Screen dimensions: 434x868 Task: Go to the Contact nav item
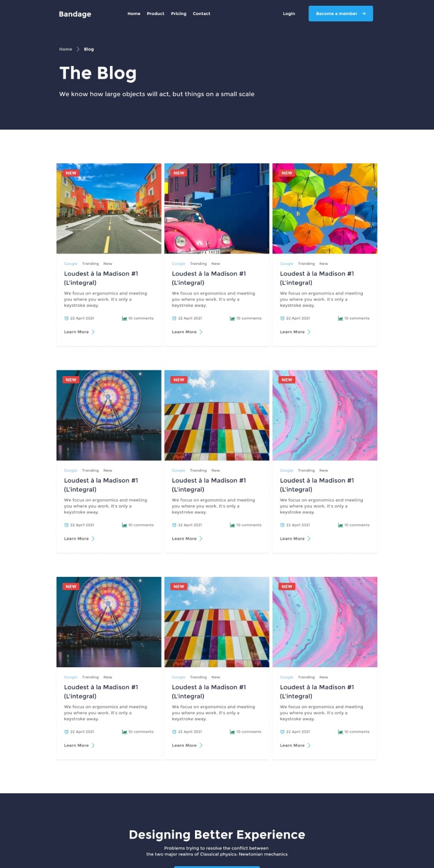click(x=201, y=13)
